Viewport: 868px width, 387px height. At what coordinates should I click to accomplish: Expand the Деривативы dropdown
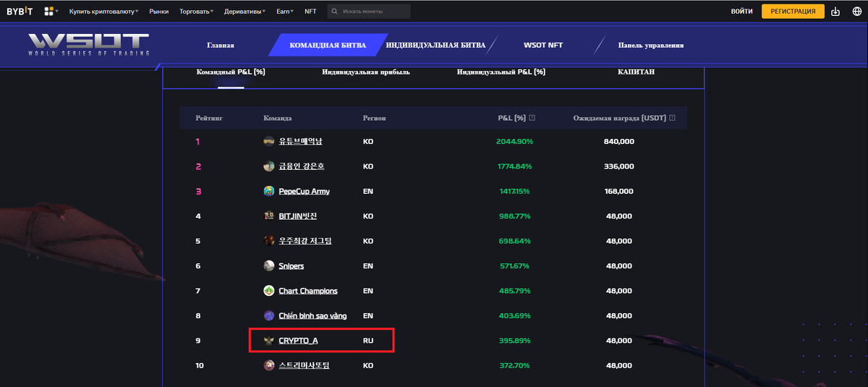click(x=244, y=12)
